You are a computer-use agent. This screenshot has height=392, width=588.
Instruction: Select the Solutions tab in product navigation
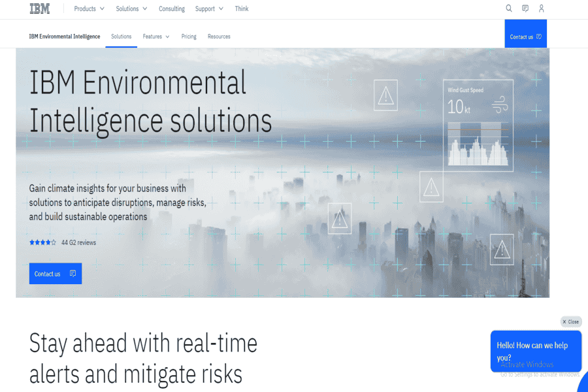tap(121, 37)
